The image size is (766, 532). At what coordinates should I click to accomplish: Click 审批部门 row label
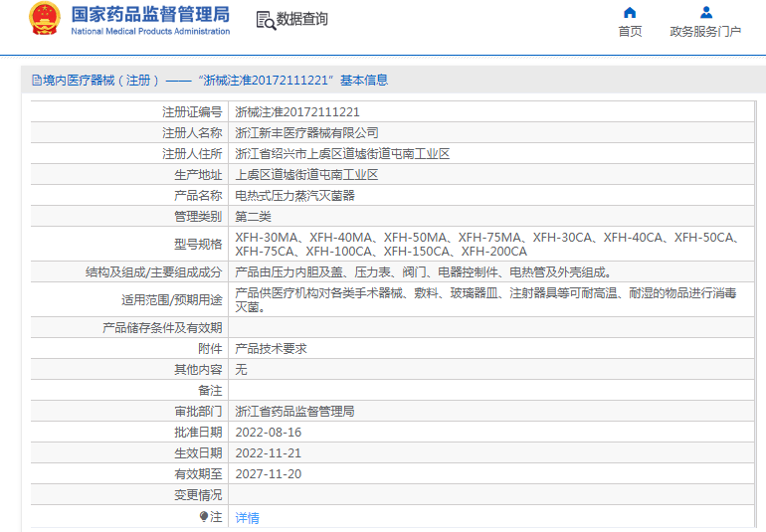tap(198, 412)
